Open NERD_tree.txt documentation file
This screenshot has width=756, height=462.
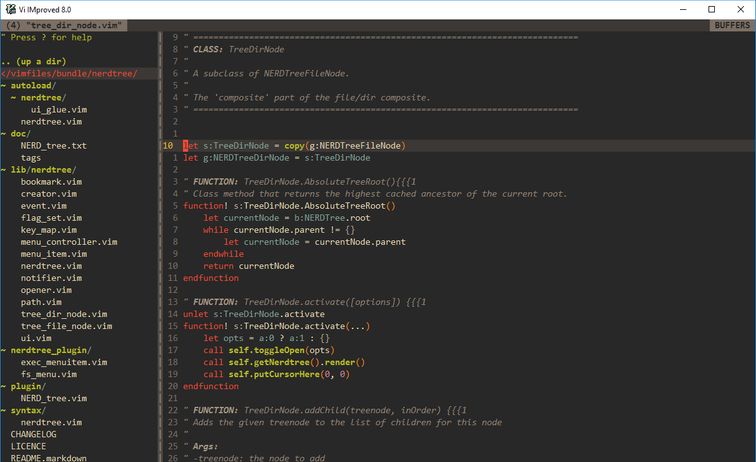point(53,146)
